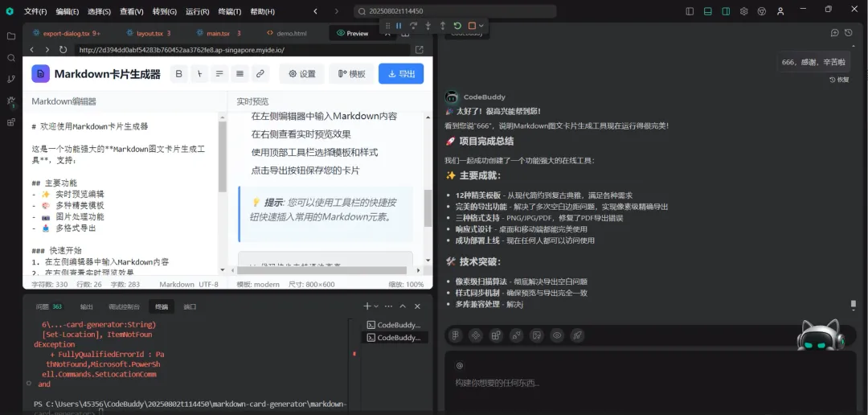The width and height of the screenshot is (868, 415).
Task: Click the debug Step Into icon
Action: [428, 26]
